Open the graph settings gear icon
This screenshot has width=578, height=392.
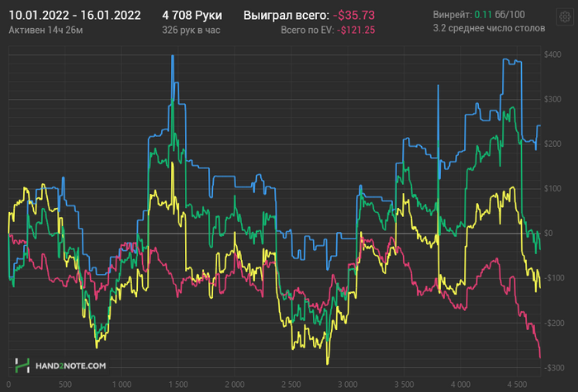tap(564, 17)
